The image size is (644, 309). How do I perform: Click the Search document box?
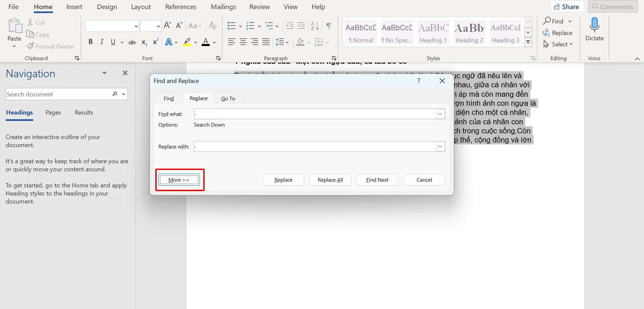coord(59,94)
